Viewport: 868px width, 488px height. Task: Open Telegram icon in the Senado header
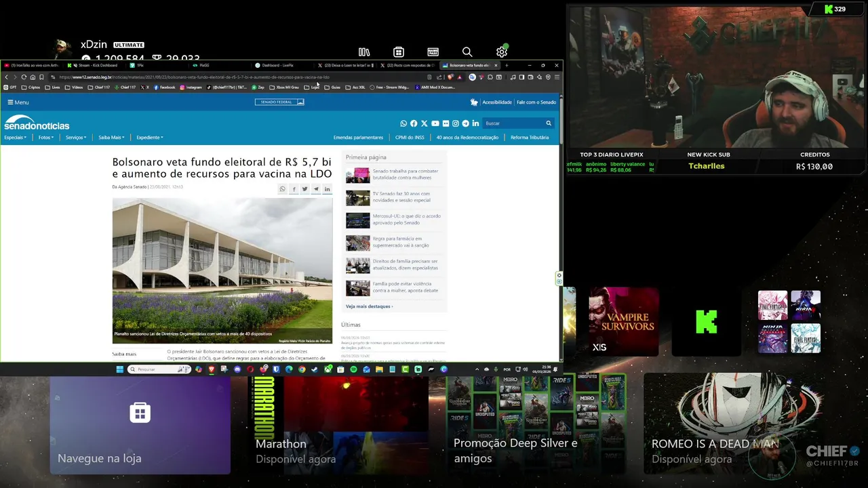465,123
